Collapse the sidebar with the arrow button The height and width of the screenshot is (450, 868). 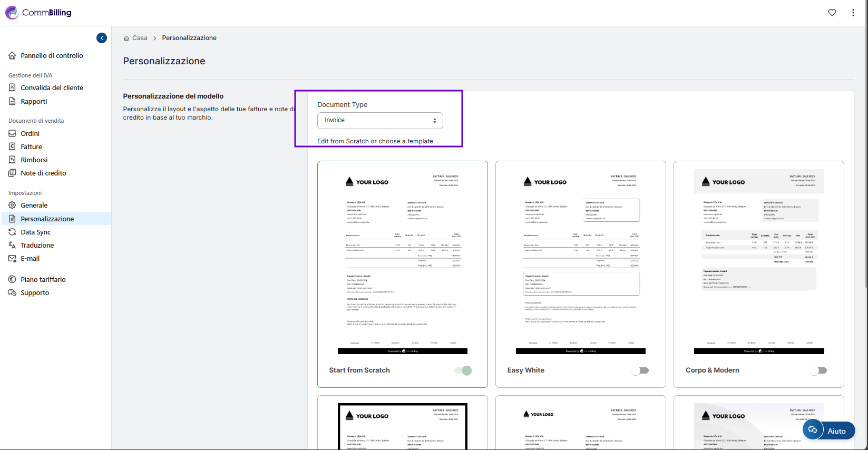point(102,38)
